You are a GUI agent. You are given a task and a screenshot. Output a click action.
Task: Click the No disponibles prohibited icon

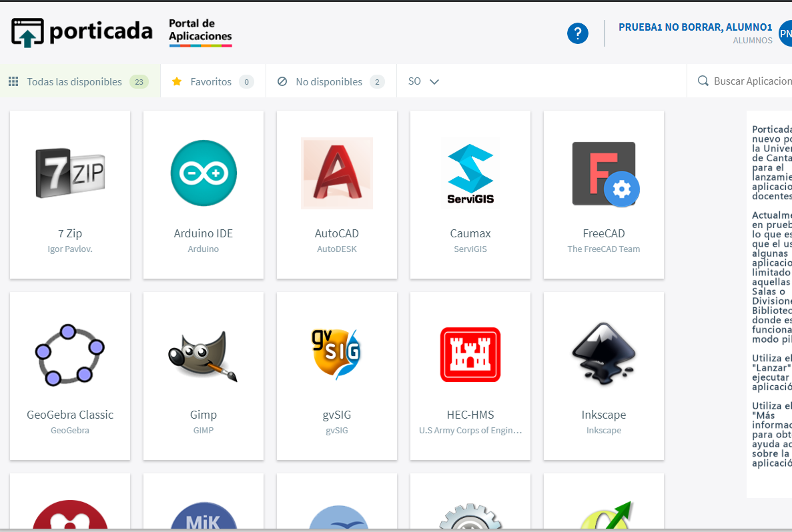click(282, 81)
